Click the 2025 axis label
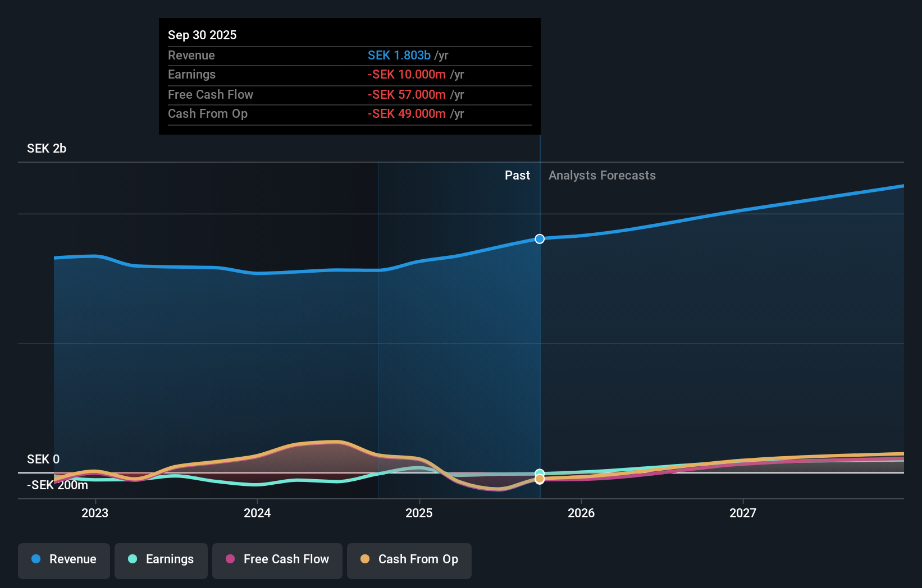This screenshot has height=588, width=922. pyautogui.click(x=419, y=512)
